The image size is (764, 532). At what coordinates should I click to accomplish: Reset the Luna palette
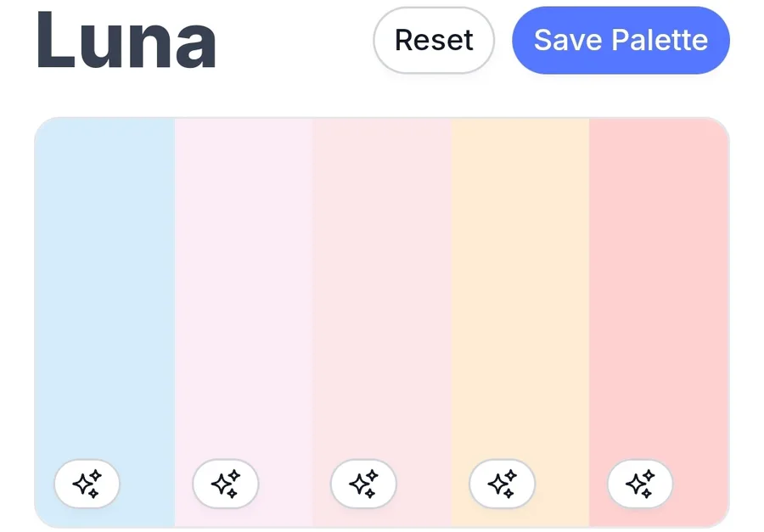[x=434, y=40]
